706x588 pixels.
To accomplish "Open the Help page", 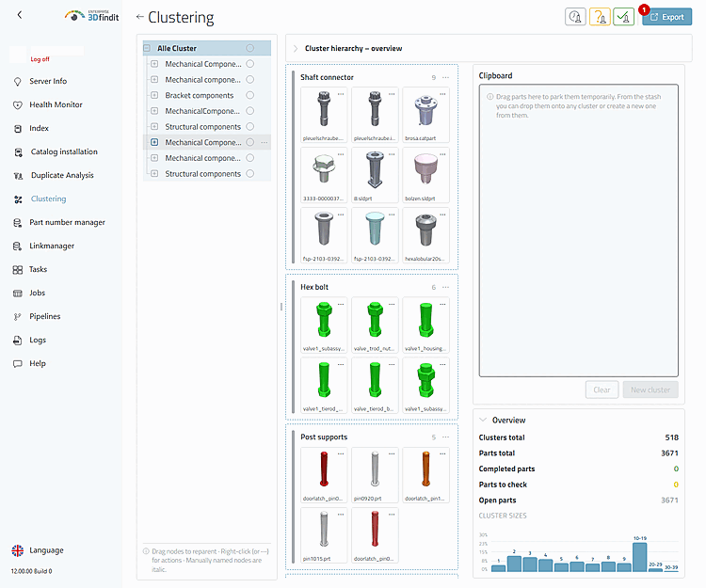I will [38, 363].
